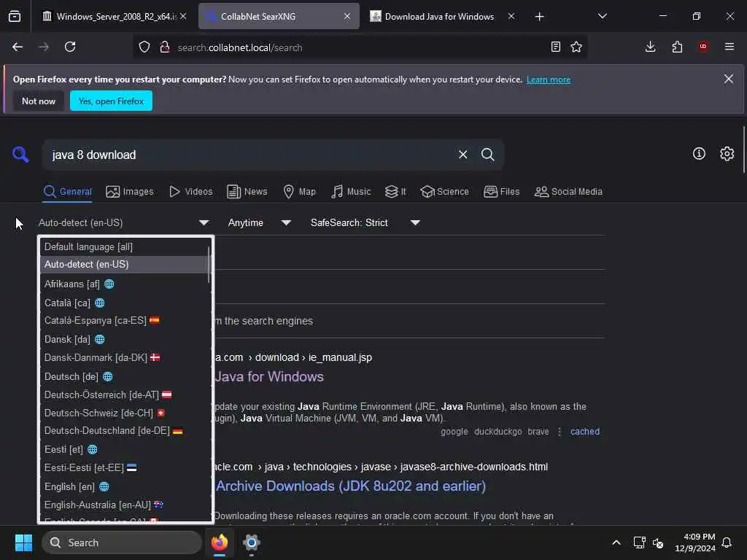Select Eesti-Eesti [et-EE] language
The width and height of the screenshot is (747, 560).
tap(124, 467)
